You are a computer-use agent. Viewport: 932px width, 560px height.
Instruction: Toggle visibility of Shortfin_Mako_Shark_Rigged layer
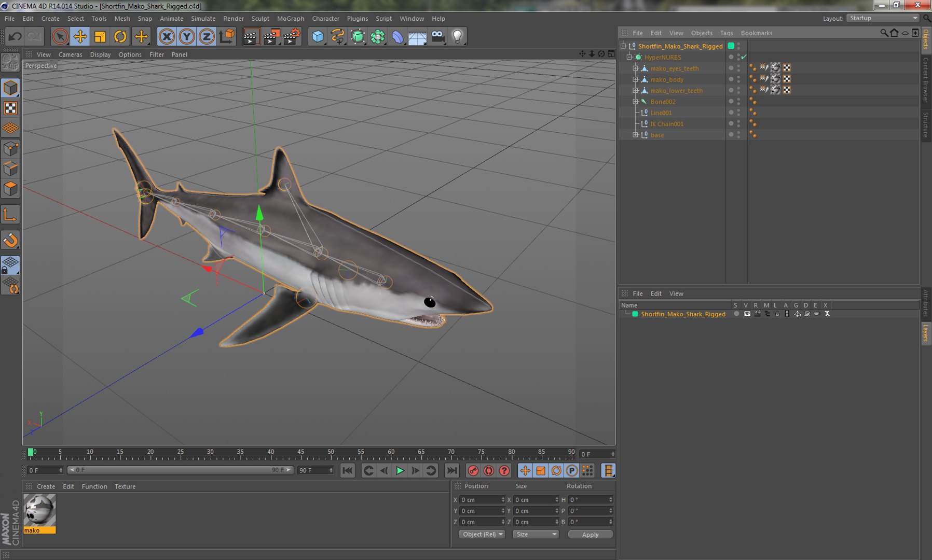click(x=747, y=314)
